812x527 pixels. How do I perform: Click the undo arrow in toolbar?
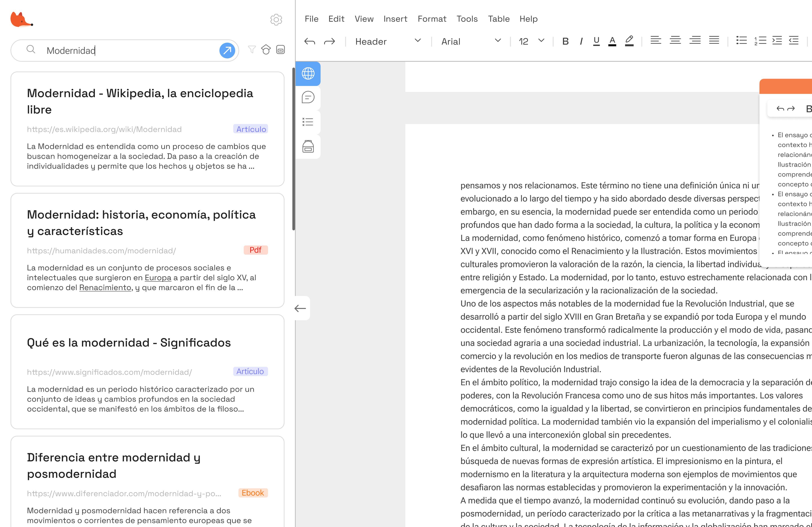pos(309,42)
